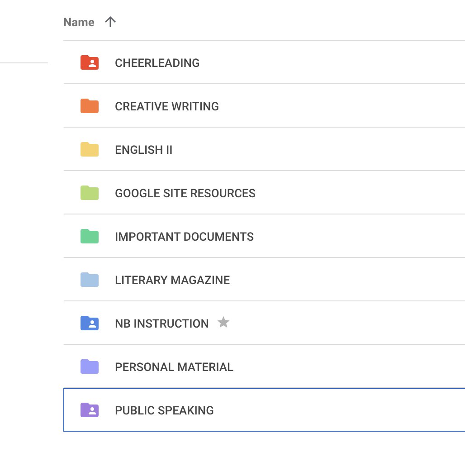Click the sort direction arrow next to Name
This screenshot has width=465, height=476.
109,22
